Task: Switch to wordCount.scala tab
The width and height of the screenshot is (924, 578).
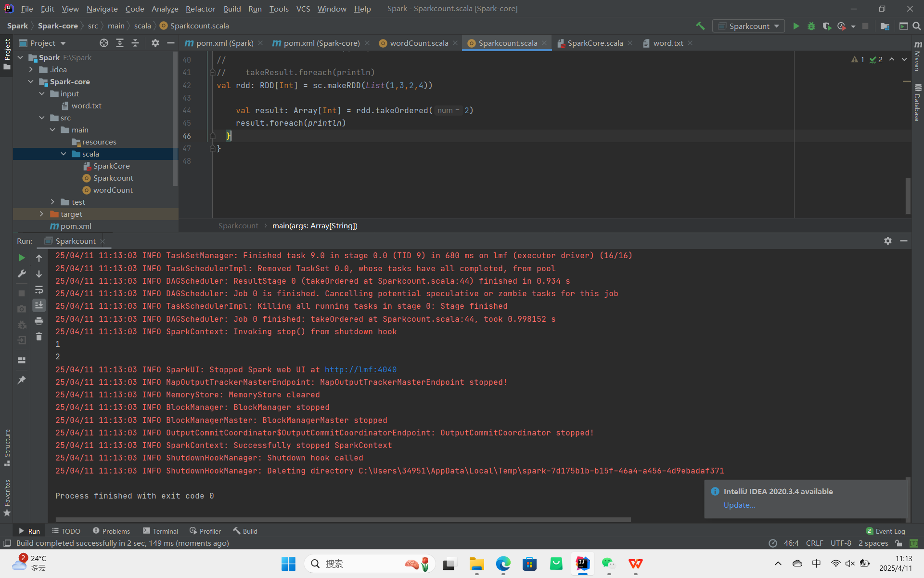Action: (x=418, y=43)
